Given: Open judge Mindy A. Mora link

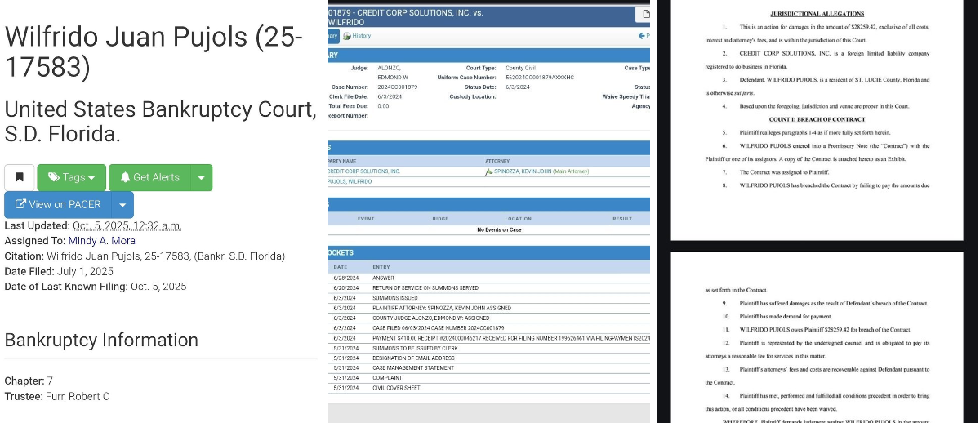Looking at the screenshot, I should (x=102, y=241).
